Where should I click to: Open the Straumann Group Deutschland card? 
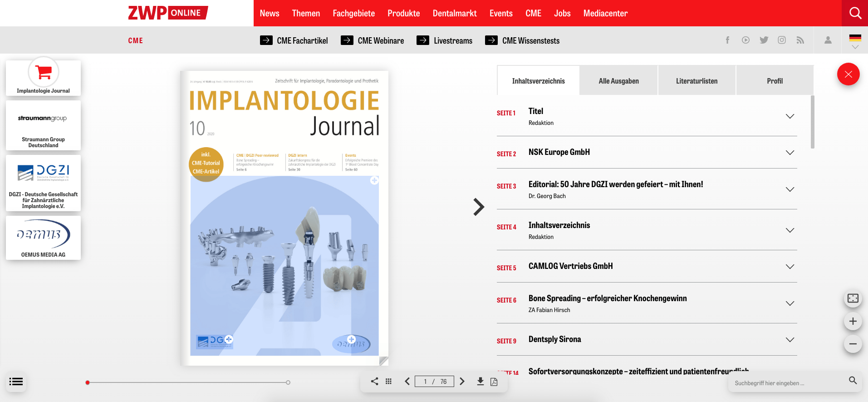[x=43, y=125]
